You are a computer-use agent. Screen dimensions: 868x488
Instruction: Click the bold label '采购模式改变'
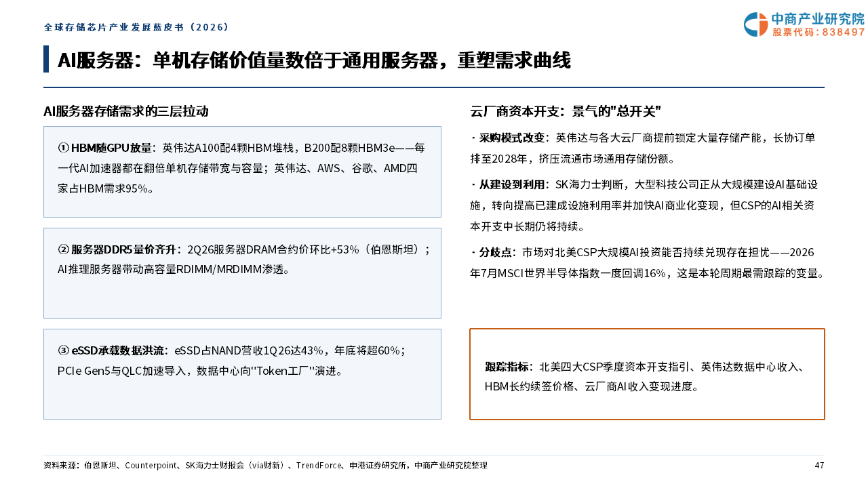pyautogui.click(x=512, y=138)
